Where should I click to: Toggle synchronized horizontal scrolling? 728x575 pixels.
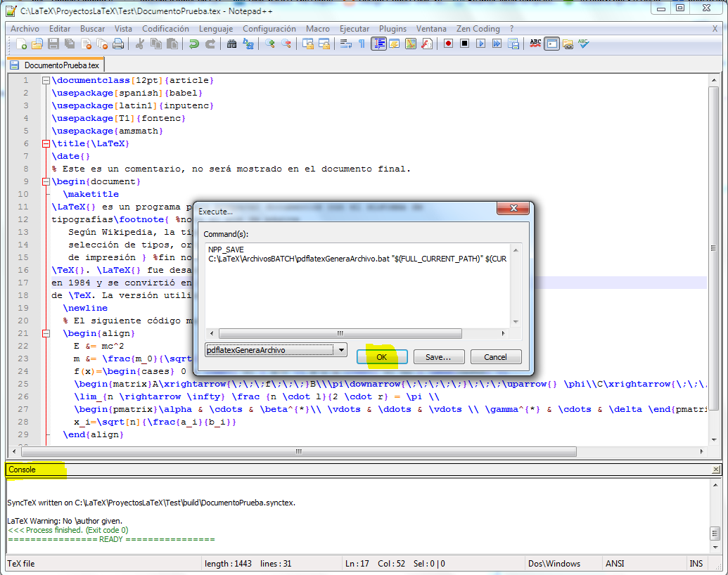[324, 44]
